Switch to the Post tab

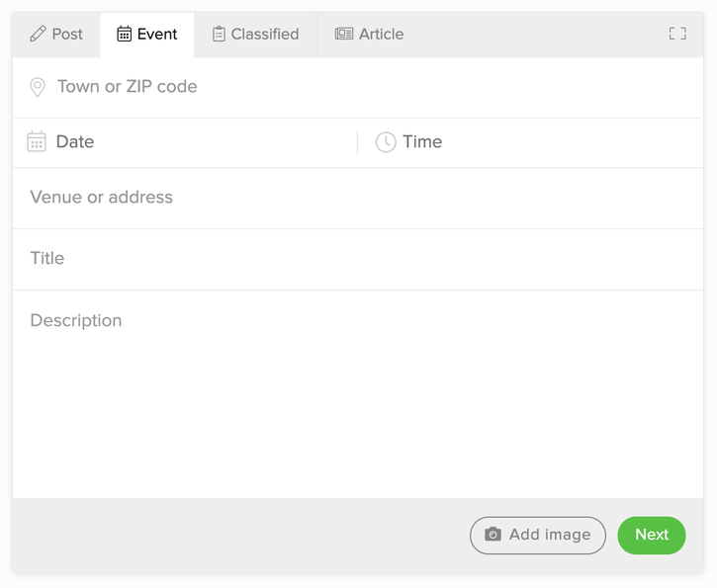pyautogui.click(x=66, y=35)
